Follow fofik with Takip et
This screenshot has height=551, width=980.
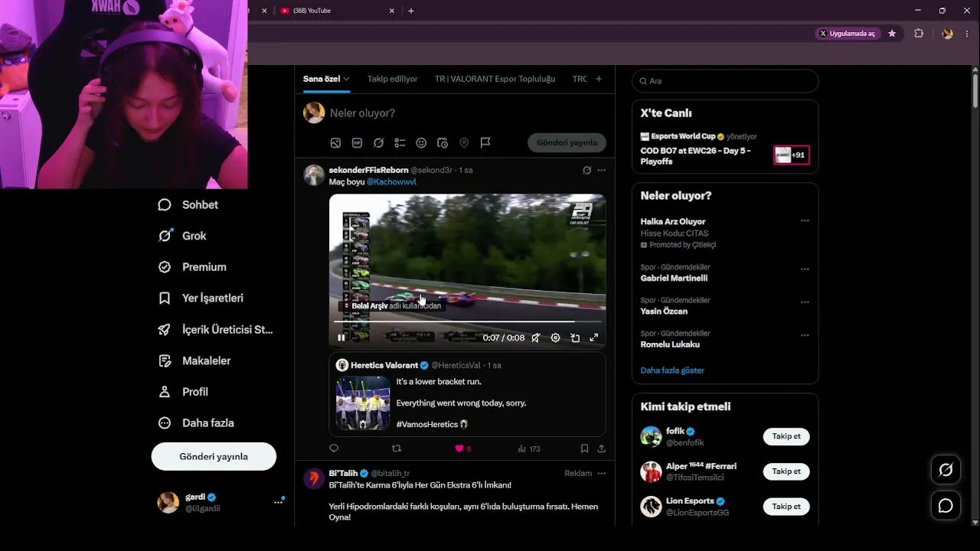786,436
